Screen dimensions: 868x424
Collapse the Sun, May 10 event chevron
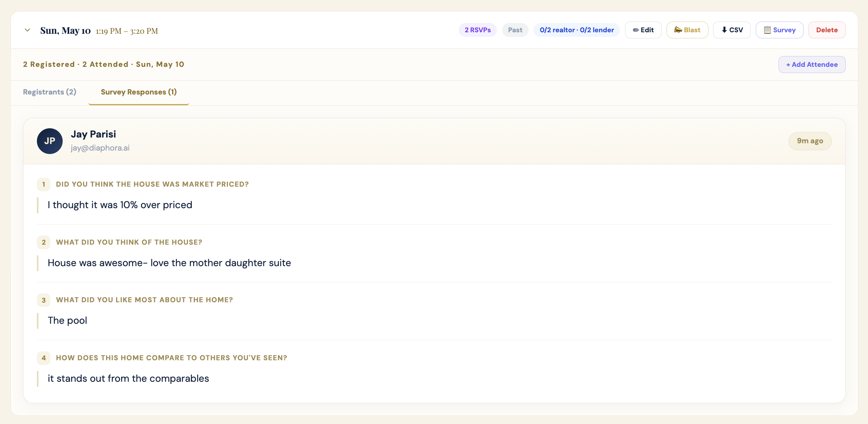pyautogui.click(x=27, y=30)
